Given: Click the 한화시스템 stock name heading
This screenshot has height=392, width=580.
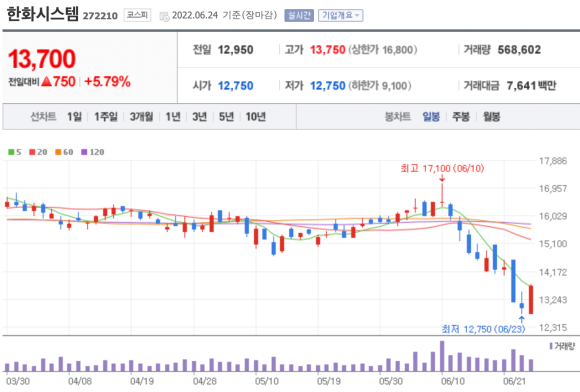Looking at the screenshot, I should [43, 14].
